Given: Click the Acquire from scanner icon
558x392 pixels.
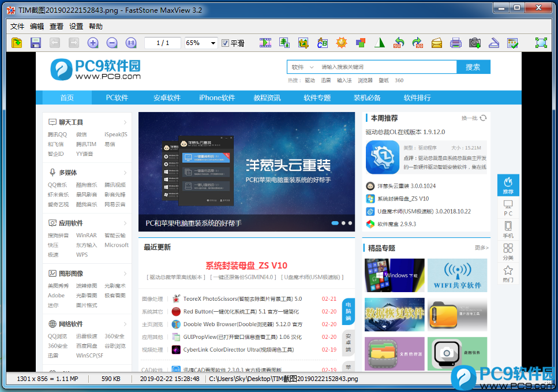Looking at the screenshot, I should click(494, 43).
